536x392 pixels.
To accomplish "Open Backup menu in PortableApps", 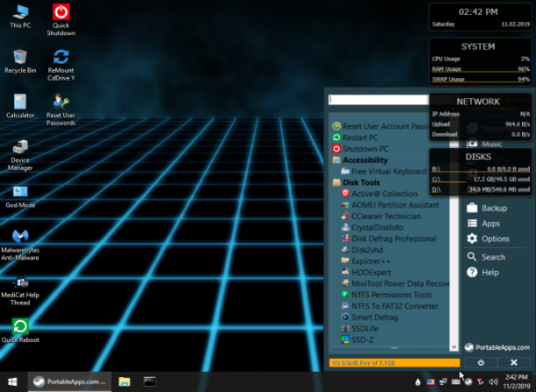I will (x=487, y=208).
